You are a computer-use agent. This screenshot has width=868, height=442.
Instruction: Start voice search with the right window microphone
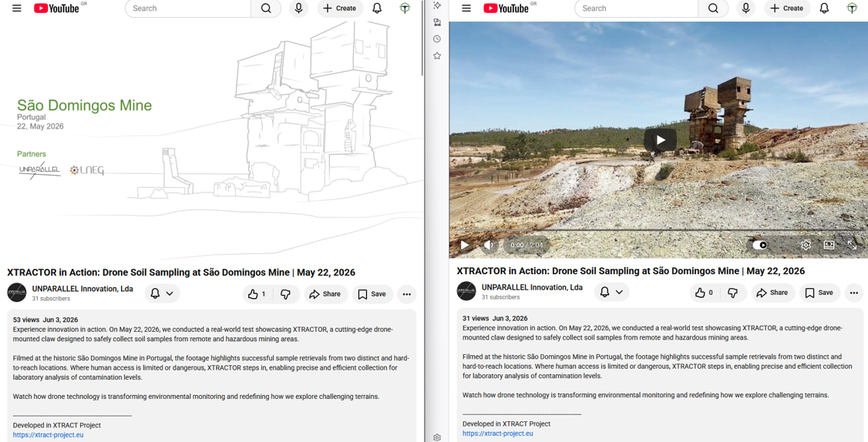point(745,8)
